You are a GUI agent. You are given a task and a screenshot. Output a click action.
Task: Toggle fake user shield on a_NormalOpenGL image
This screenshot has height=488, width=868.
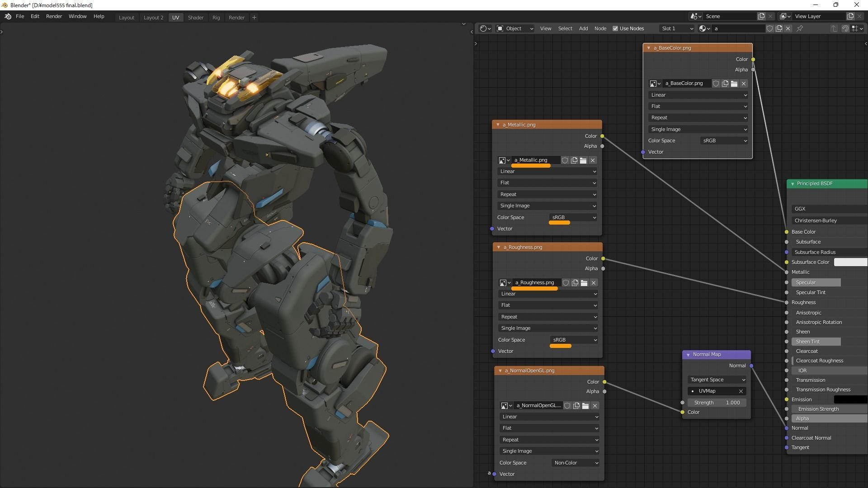[x=567, y=406]
